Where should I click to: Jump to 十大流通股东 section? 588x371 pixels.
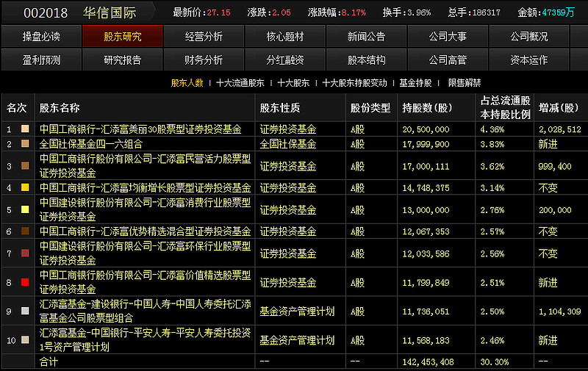(x=240, y=83)
